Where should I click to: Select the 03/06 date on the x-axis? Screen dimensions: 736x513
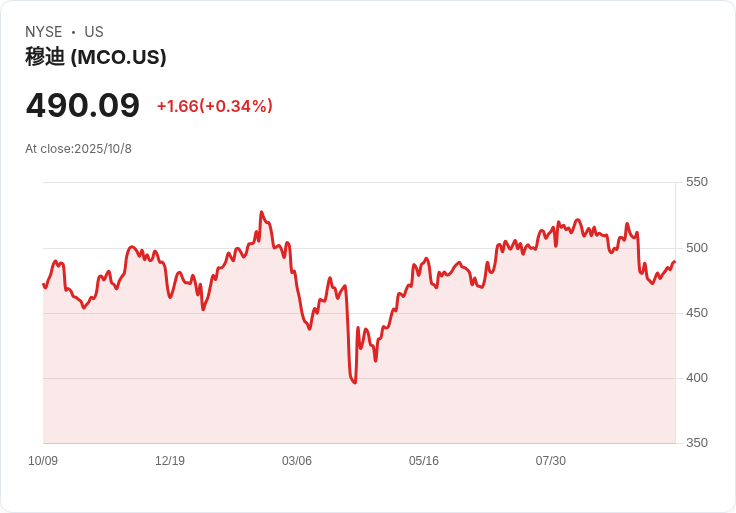click(297, 460)
